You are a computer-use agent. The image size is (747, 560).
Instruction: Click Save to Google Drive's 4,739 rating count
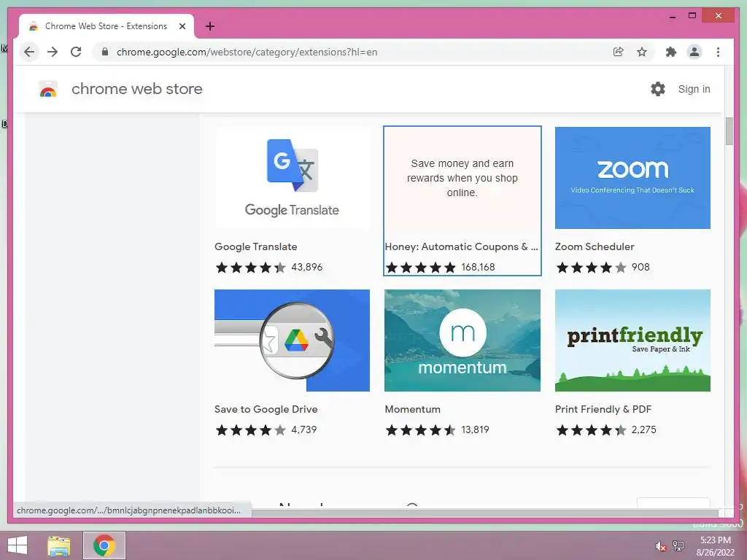point(304,430)
